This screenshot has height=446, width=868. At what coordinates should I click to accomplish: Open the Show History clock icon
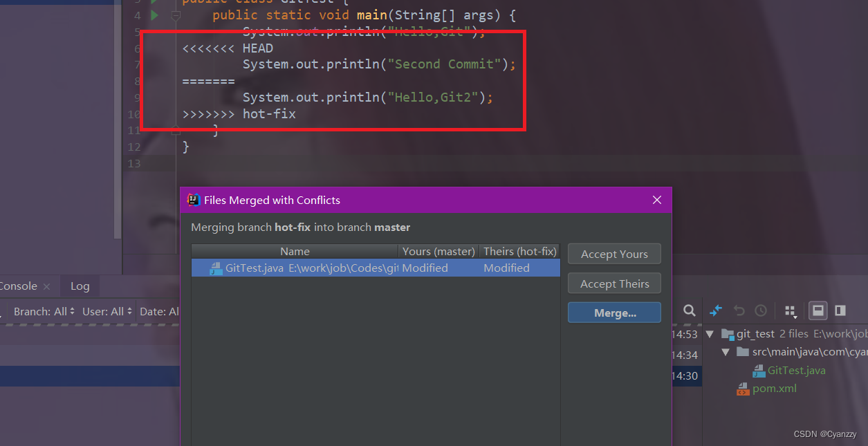[x=760, y=310]
